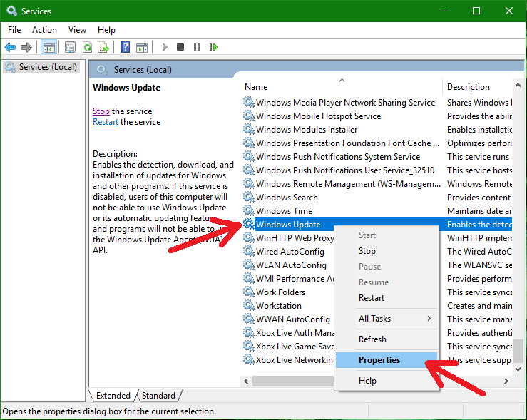Open the Properties toolbar icon

(x=71, y=47)
